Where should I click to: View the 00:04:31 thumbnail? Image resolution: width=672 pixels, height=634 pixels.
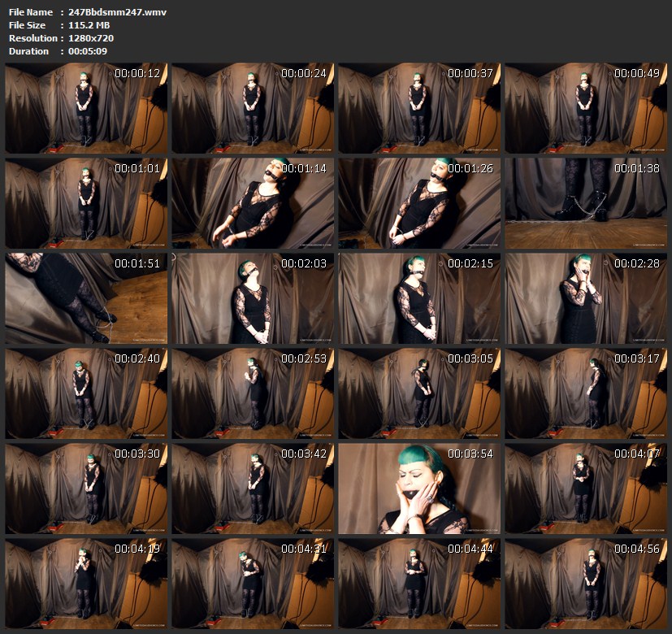tap(253, 584)
